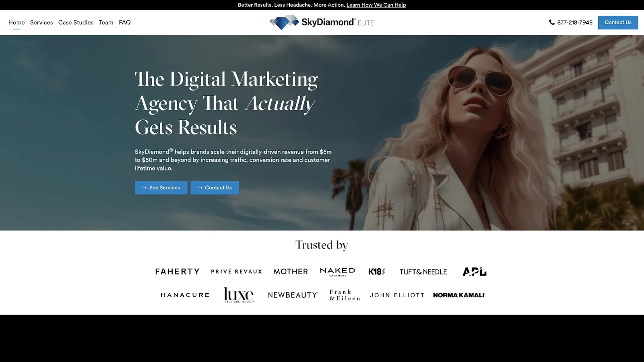This screenshot has width=644, height=362.
Task: Click the See Services button
Action: point(161,187)
